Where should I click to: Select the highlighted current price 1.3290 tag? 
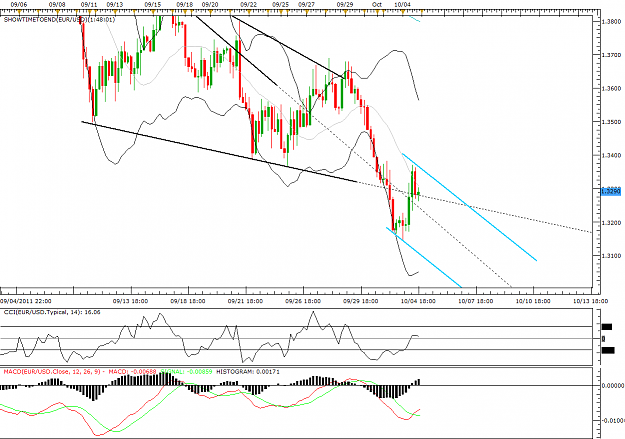tap(611, 192)
